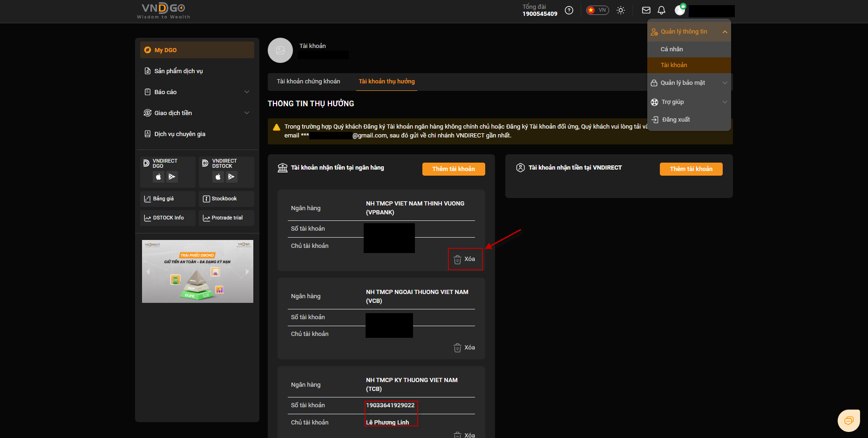Delete the VCB account with Xóa
Screen dimensions: 868x438
(465, 348)
